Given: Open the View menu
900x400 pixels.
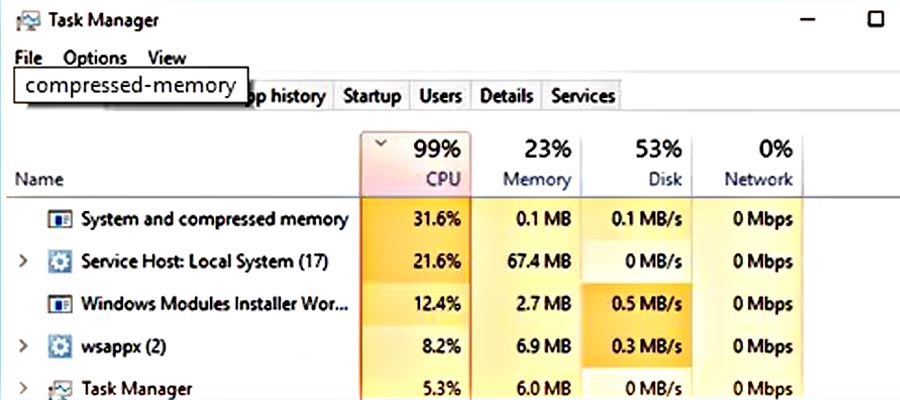Looking at the screenshot, I should click(166, 58).
